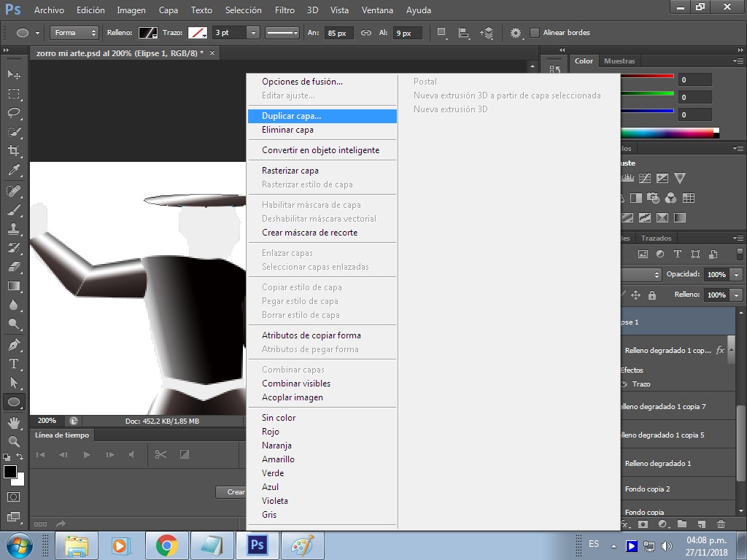Select the Crop tool
The height and width of the screenshot is (560, 747).
coord(14,151)
